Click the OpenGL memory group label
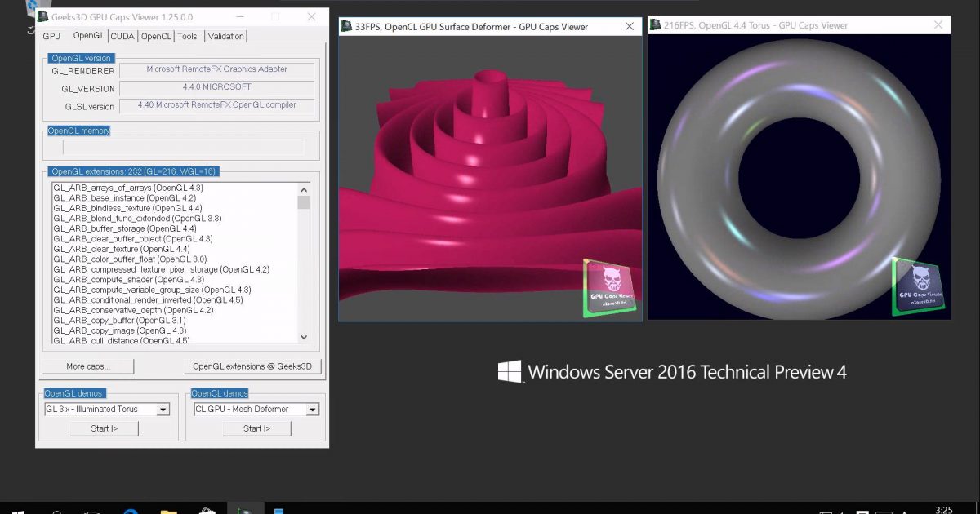This screenshot has height=514, width=980. (78, 131)
